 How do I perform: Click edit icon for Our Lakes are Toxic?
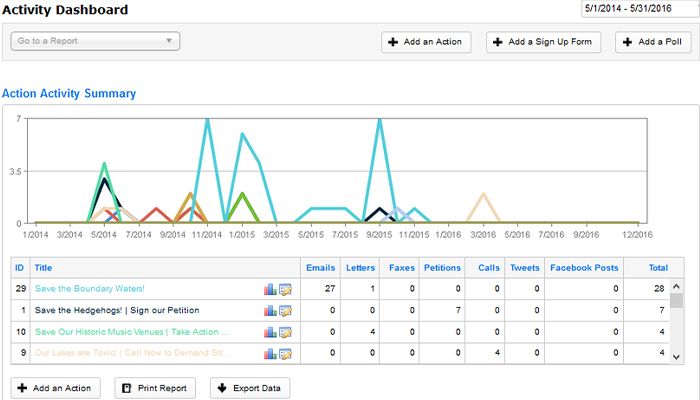[x=285, y=353]
